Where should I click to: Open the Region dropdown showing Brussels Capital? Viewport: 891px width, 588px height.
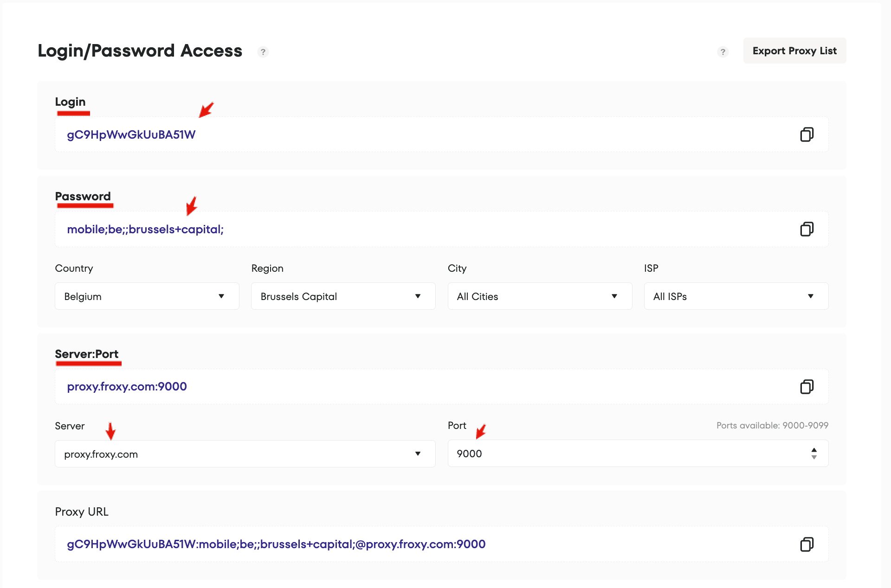pos(343,296)
